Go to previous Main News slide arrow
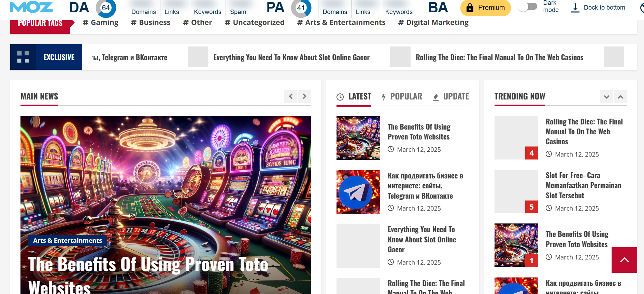 291,96
